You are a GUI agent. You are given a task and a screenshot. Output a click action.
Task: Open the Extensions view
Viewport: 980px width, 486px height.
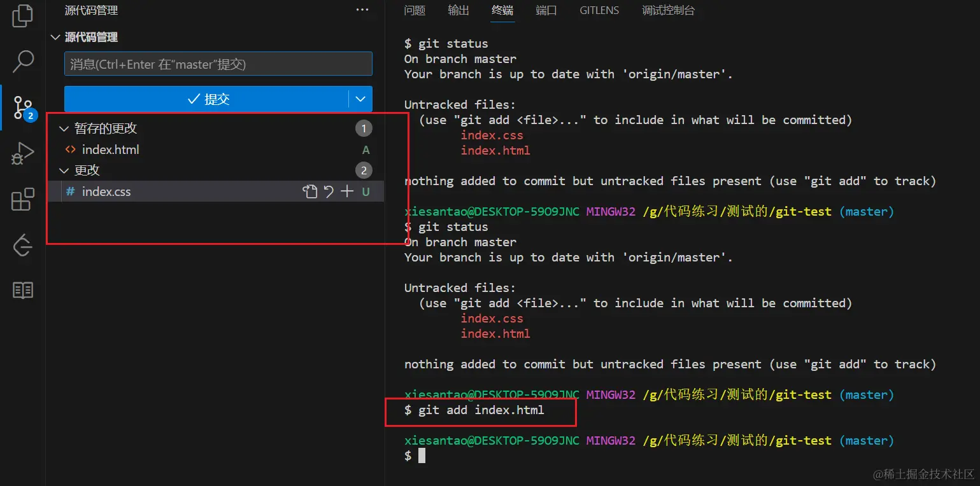(x=23, y=199)
